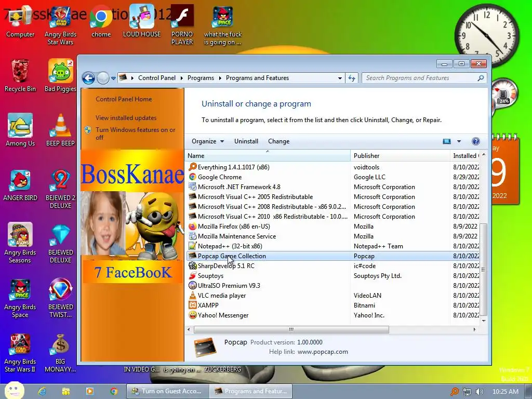The image size is (532, 399).
Task: Select Google Chrome in the program list
Action: tap(333, 177)
